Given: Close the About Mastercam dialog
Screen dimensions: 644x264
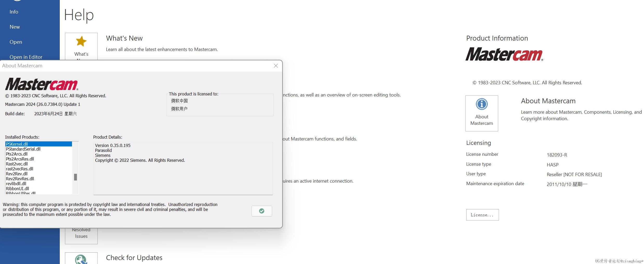Looking at the screenshot, I should tap(276, 66).
